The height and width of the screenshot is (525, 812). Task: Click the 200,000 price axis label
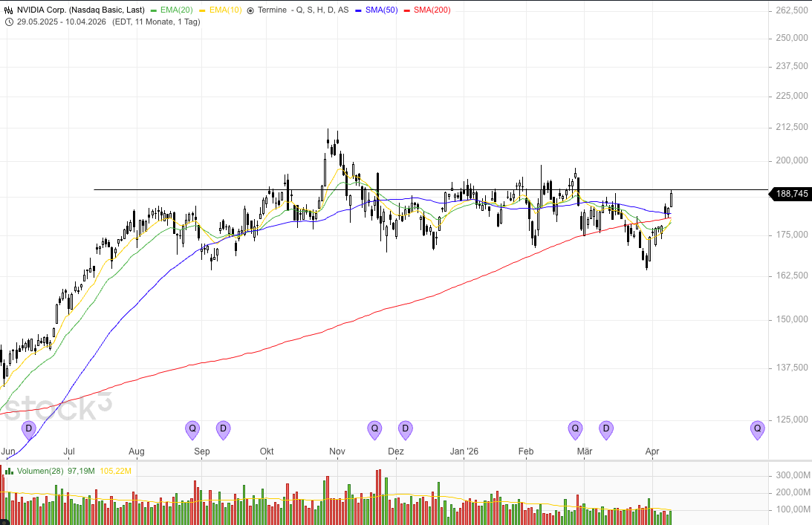(792, 161)
